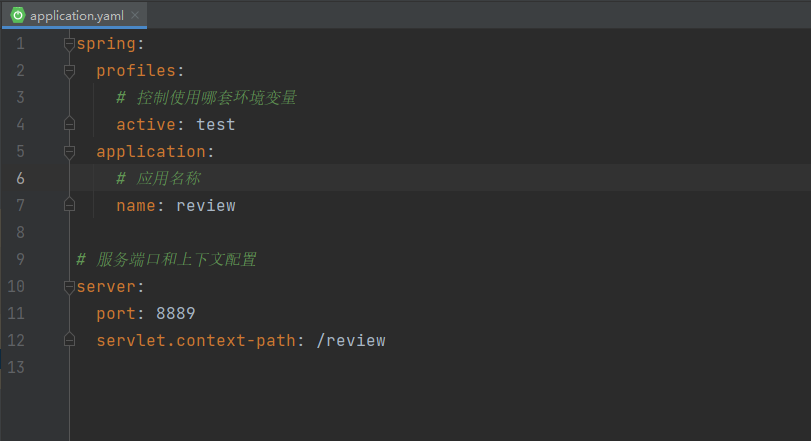811x441 pixels.
Task: Click line number 9 in the gutter
Action: pos(20,260)
